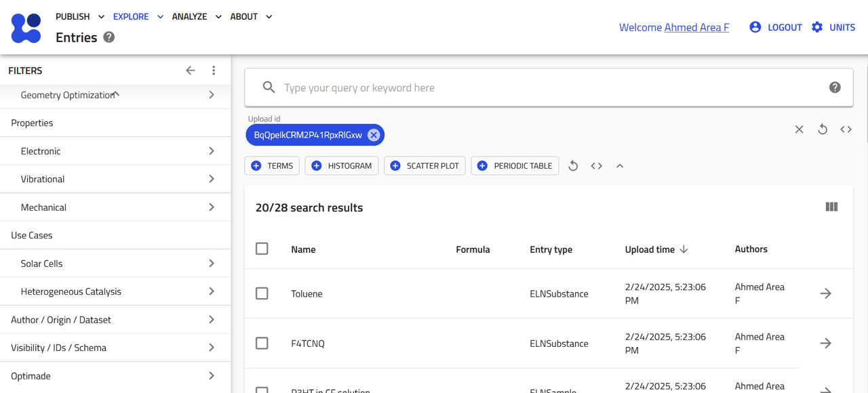Remove the Upload id filter chip
Image resolution: width=868 pixels, height=393 pixels.
374,135
